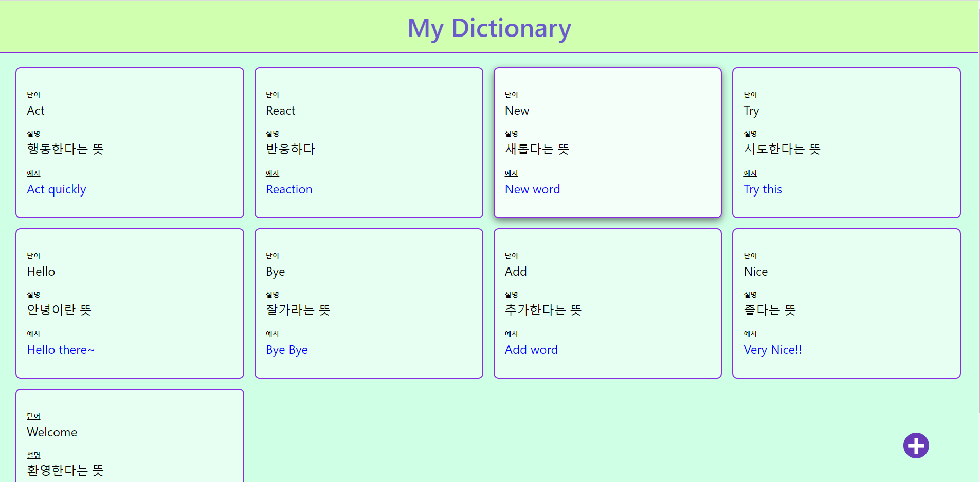Click the 예시 label on the Nice card
The width and height of the screenshot is (980, 482).
coord(750,333)
